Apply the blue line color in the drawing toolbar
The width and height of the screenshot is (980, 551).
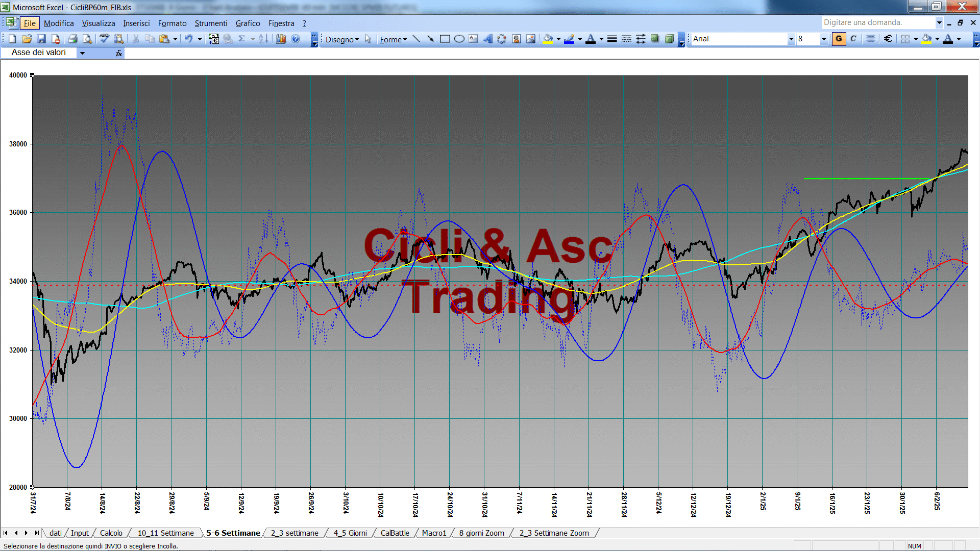tap(569, 39)
